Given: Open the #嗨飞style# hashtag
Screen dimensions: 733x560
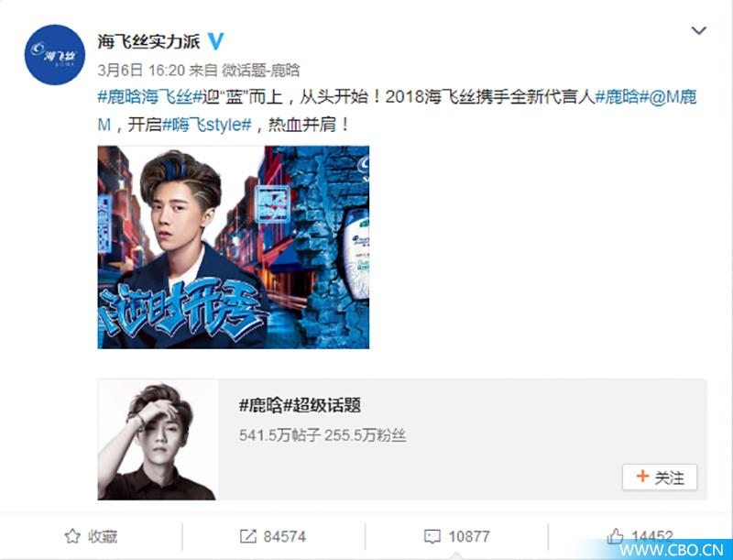Looking at the screenshot, I should tap(207, 125).
